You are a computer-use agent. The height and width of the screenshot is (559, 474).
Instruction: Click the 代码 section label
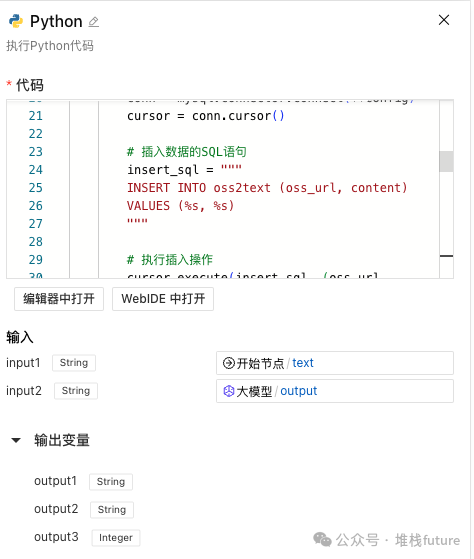click(x=30, y=86)
